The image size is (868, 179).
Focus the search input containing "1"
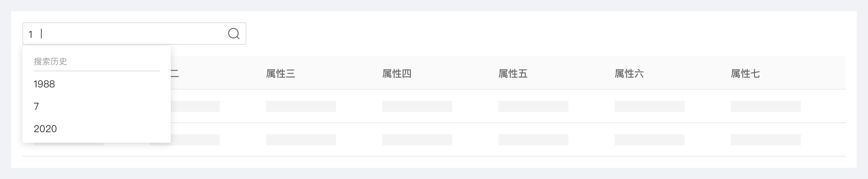click(126, 34)
